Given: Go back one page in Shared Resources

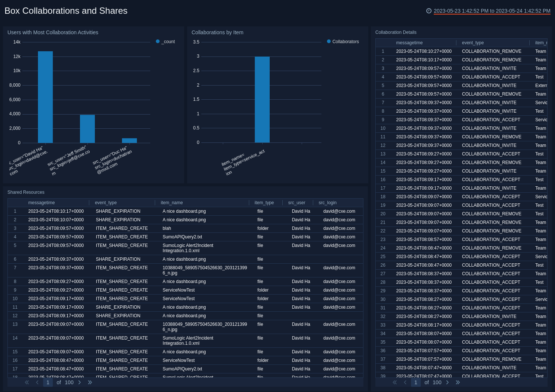Looking at the screenshot, I should point(37,382).
